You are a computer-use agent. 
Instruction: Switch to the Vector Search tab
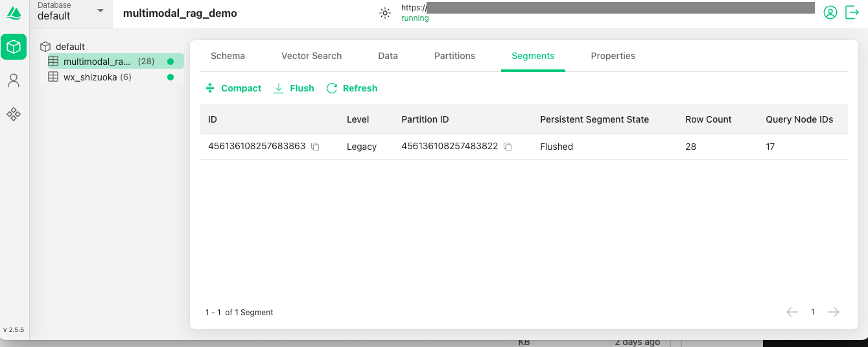click(311, 56)
